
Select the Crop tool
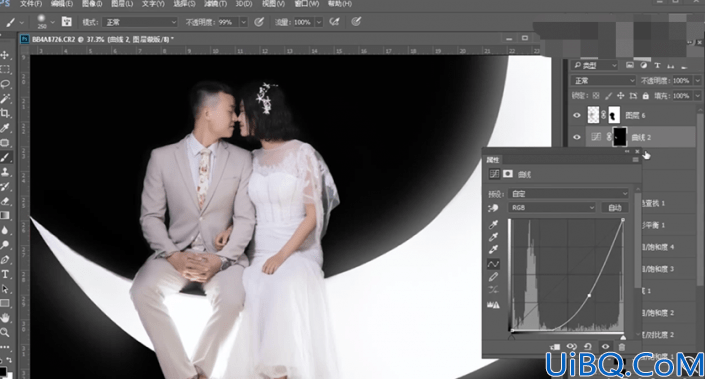pyautogui.click(x=5, y=113)
